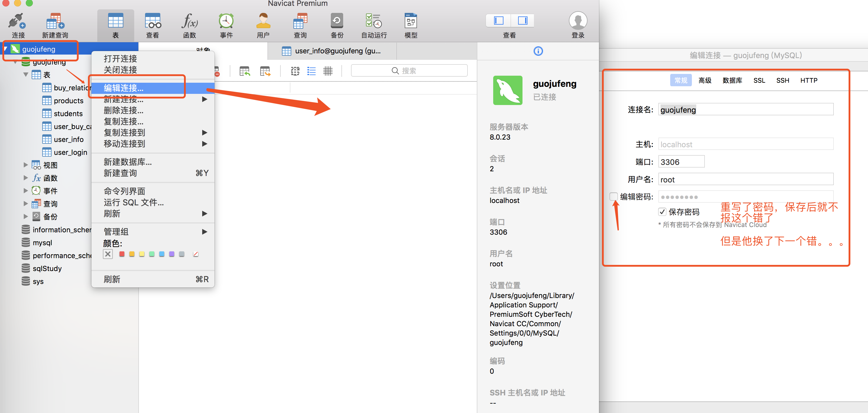Expand the 查询 queries tree node
Image resolution: width=868 pixels, height=413 pixels.
(x=25, y=204)
